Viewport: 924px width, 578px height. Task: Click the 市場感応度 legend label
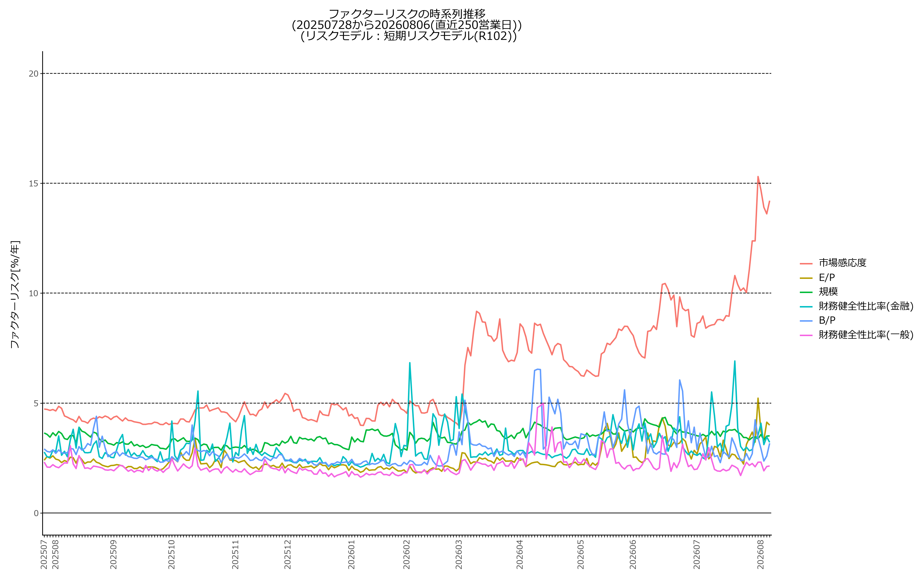843,263
